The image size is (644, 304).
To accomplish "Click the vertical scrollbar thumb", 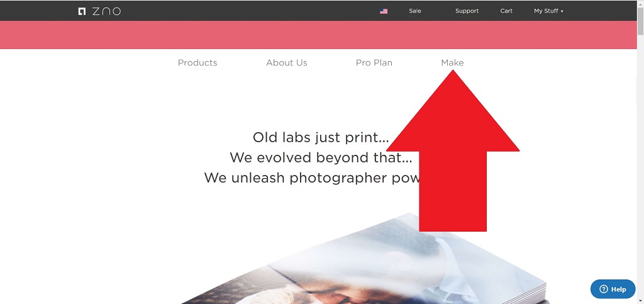I will click(640, 21).
